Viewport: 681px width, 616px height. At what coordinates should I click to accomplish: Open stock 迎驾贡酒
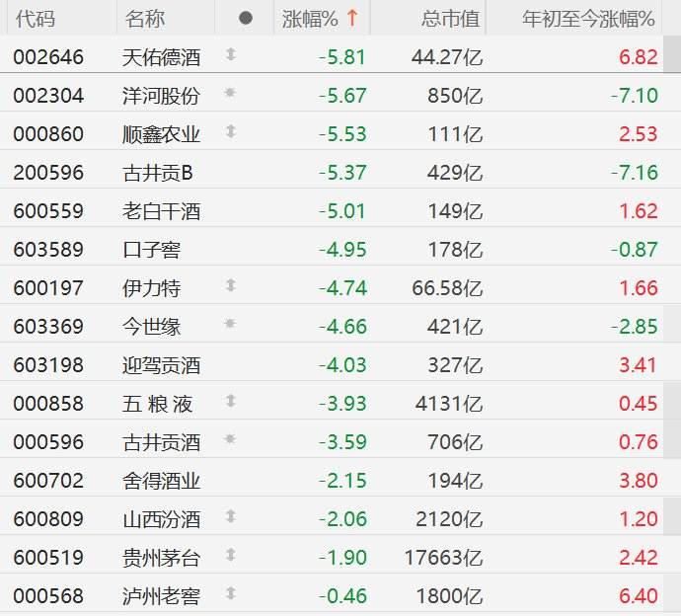161,365
